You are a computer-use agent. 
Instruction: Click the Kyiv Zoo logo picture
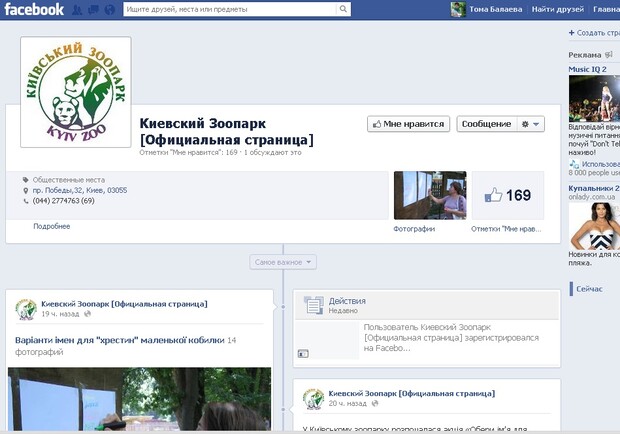[76, 92]
